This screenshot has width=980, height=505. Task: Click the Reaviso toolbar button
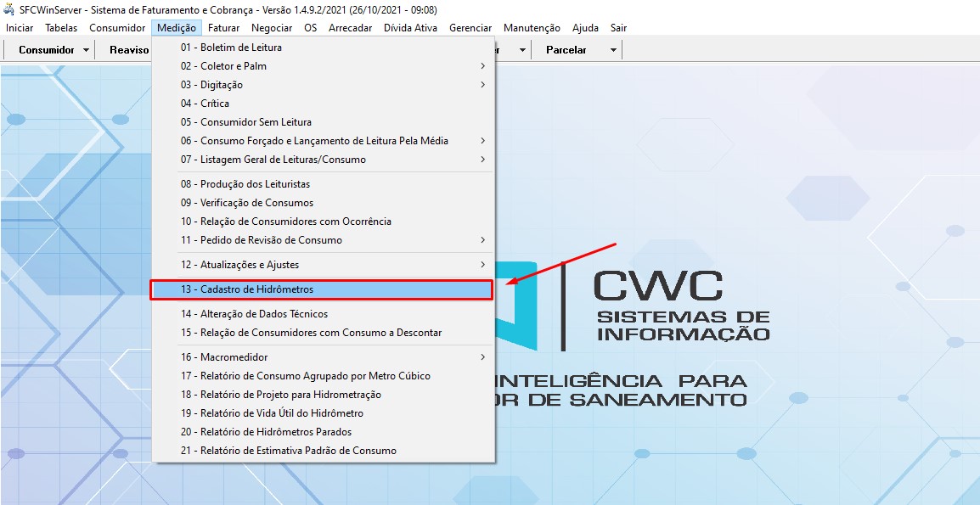129,50
